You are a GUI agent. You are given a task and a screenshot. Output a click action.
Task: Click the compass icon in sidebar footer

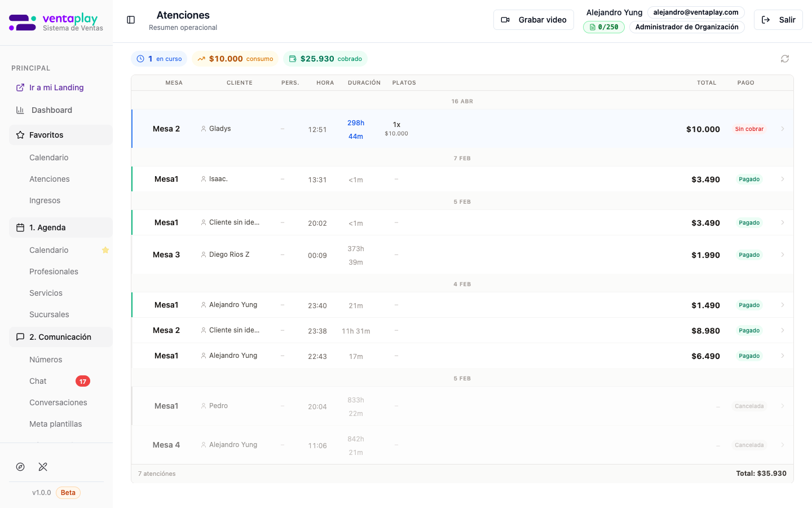pyautogui.click(x=20, y=467)
